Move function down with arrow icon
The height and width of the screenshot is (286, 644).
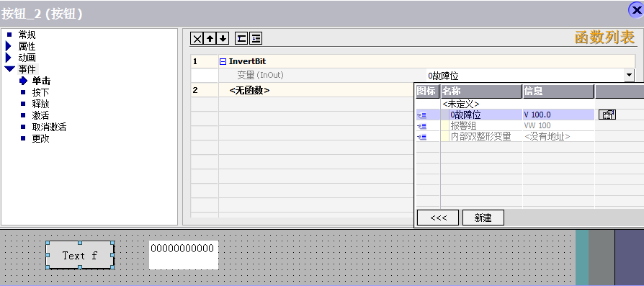(x=222, y=39)
